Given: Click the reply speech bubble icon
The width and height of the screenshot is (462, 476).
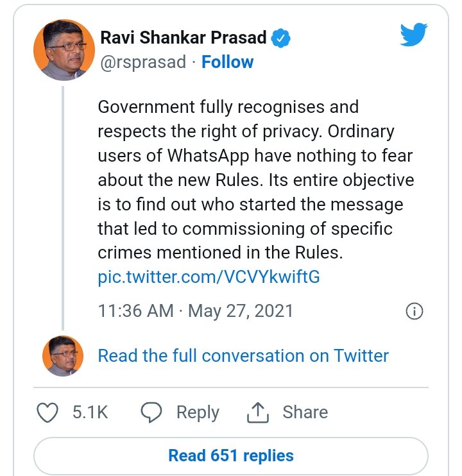Looking at the screenshot, I should point(151,412).
